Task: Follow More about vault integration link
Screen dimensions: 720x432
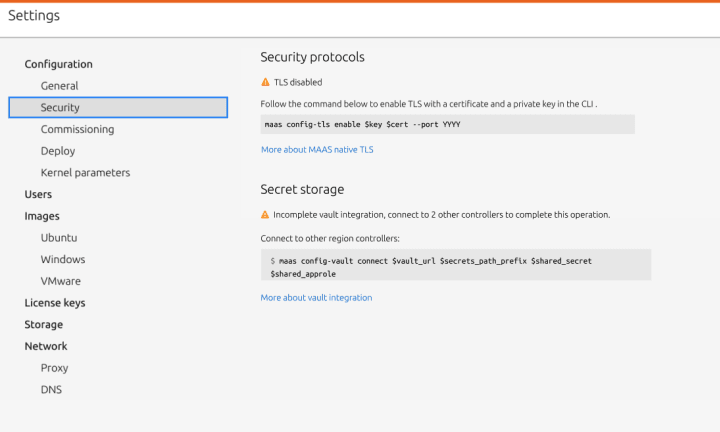Action: pos(316,297)
